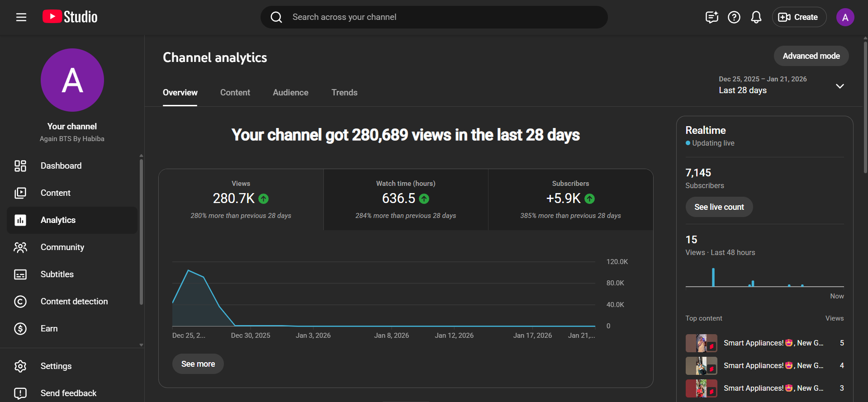Open the hamburger navigation menu
The height and width of the screenshot is (402, 868).
tap(21, 17)
